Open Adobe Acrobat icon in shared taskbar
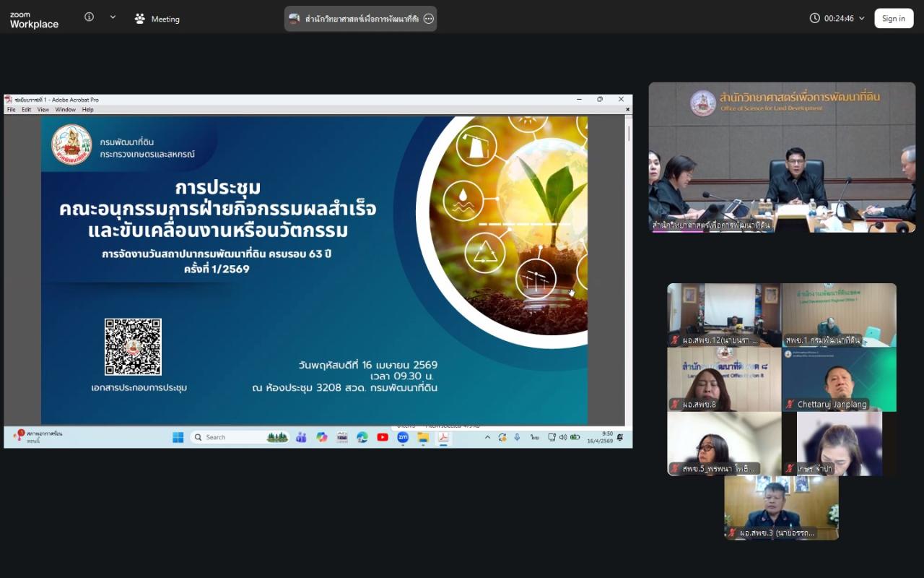This screenshot has width=924, height=578. 443,437
